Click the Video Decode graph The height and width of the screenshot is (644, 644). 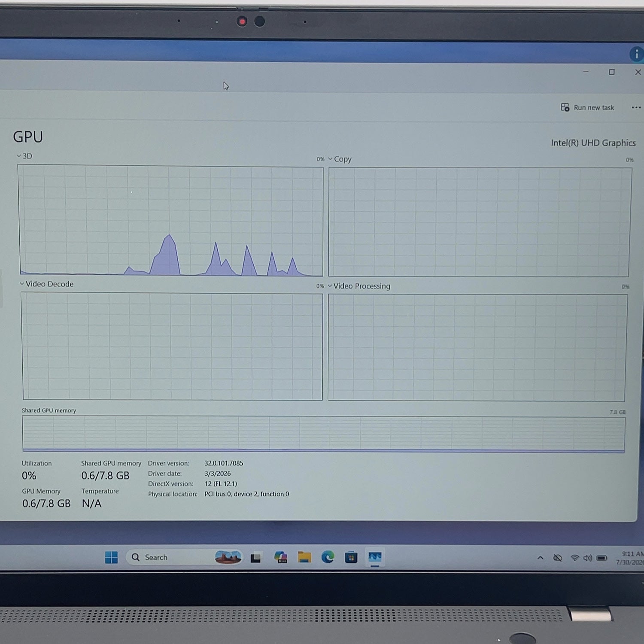point(172,346)
